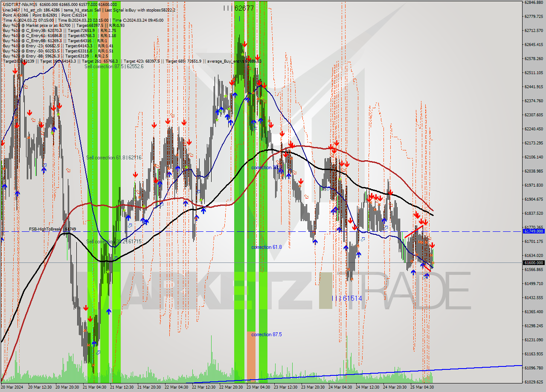Select 'Buy %20 @ Entry -88: 59626.3' line

click(x=55, y=56)
